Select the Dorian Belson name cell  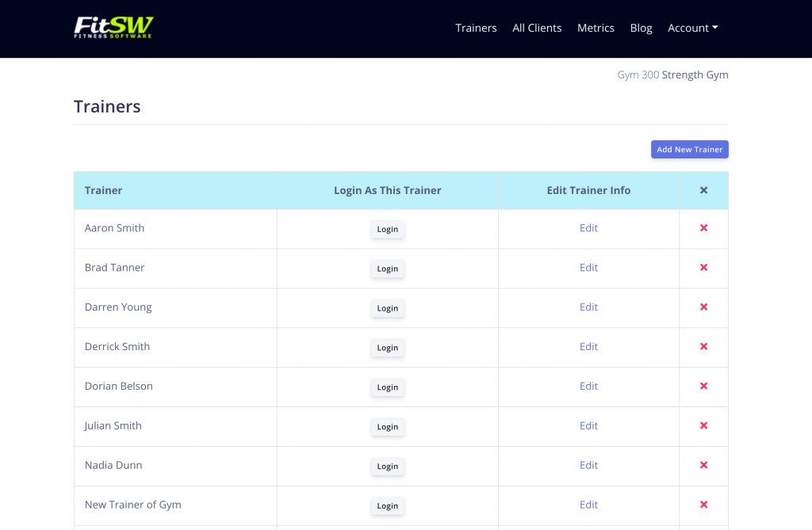click(x=175, y=387)
